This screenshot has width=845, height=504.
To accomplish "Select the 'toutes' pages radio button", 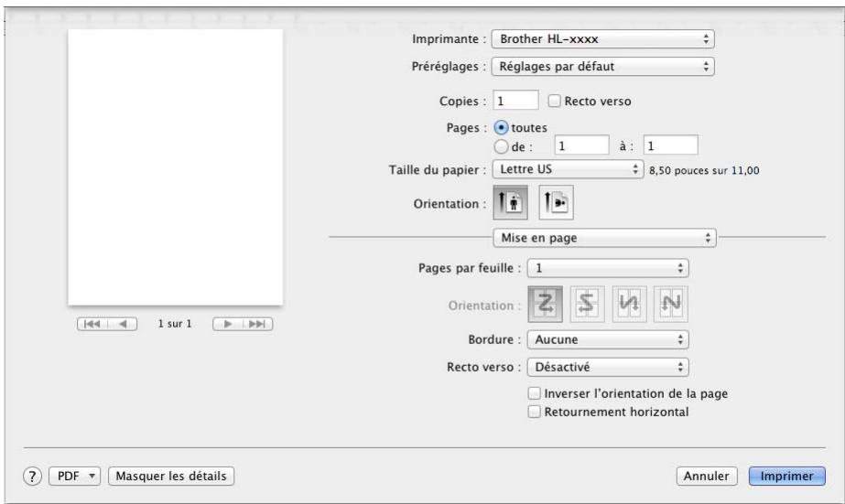I will [501, 128].
